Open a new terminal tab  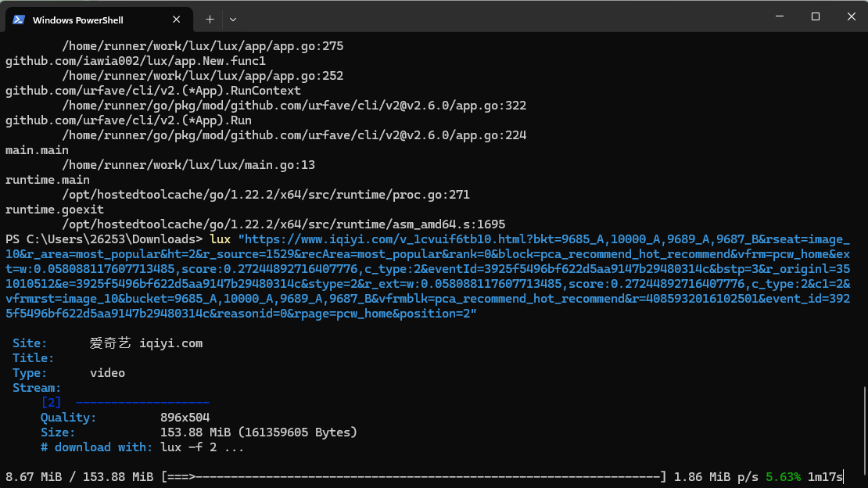tap(210, 20)
